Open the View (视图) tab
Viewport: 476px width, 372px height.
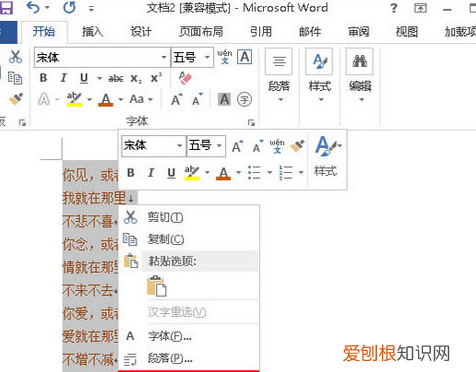(x=407, y=32)
